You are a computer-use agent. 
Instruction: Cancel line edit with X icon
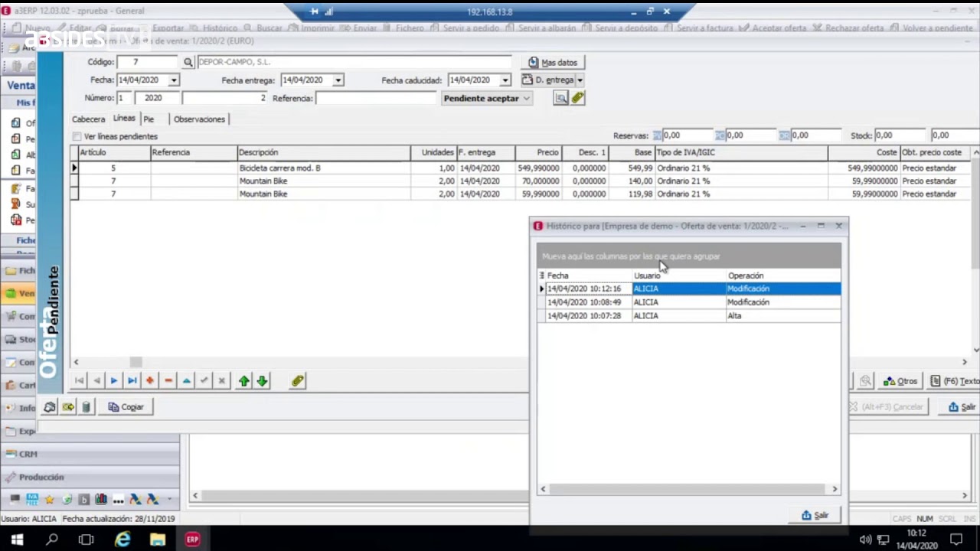pos(222,381)
